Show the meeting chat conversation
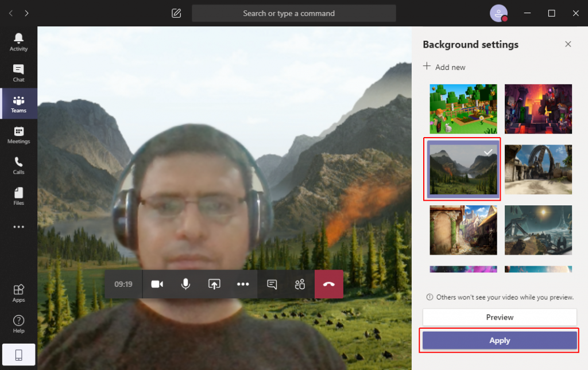Viewport: 588px width, 370px height. (x=271, y=284)
